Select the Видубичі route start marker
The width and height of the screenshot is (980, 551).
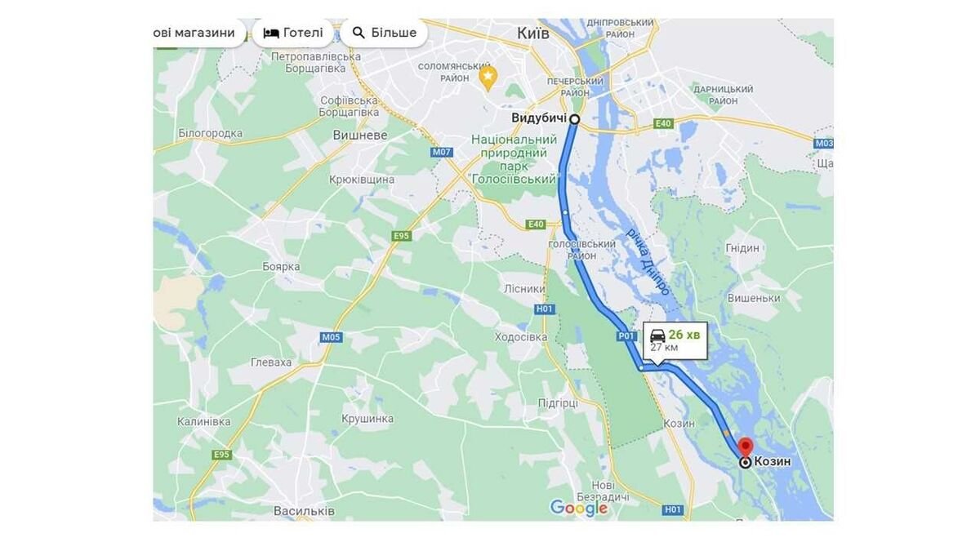coord(574,119)
